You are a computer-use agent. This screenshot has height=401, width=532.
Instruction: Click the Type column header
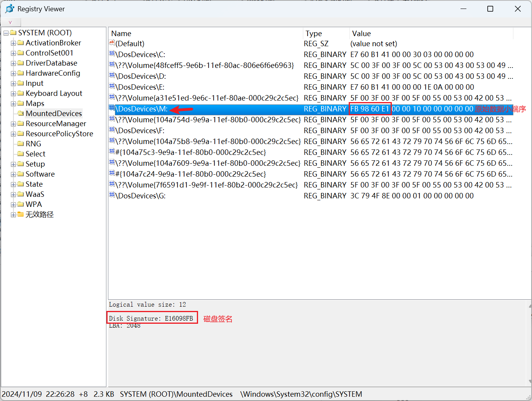coord(314,33)
